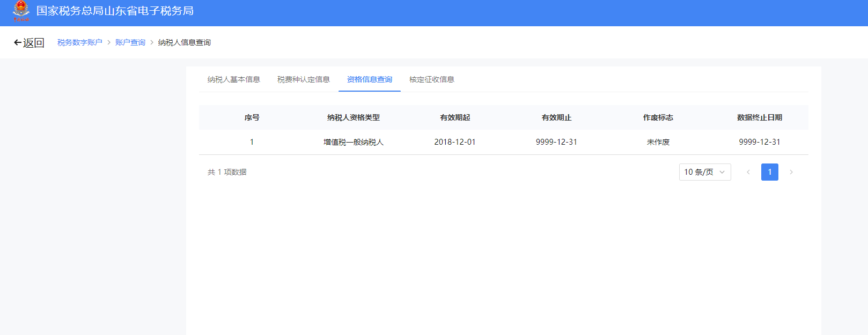The height and width of the screenshot is (335, 868).
Task: Switch to the 核定征收信息 tab
Action: pos(431,79)
